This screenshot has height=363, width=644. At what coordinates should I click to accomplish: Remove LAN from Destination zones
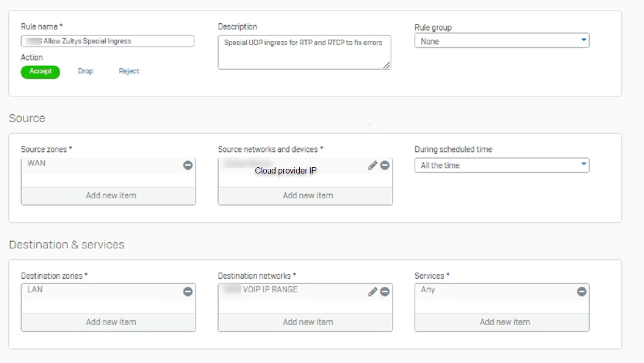tap(188, 292)
